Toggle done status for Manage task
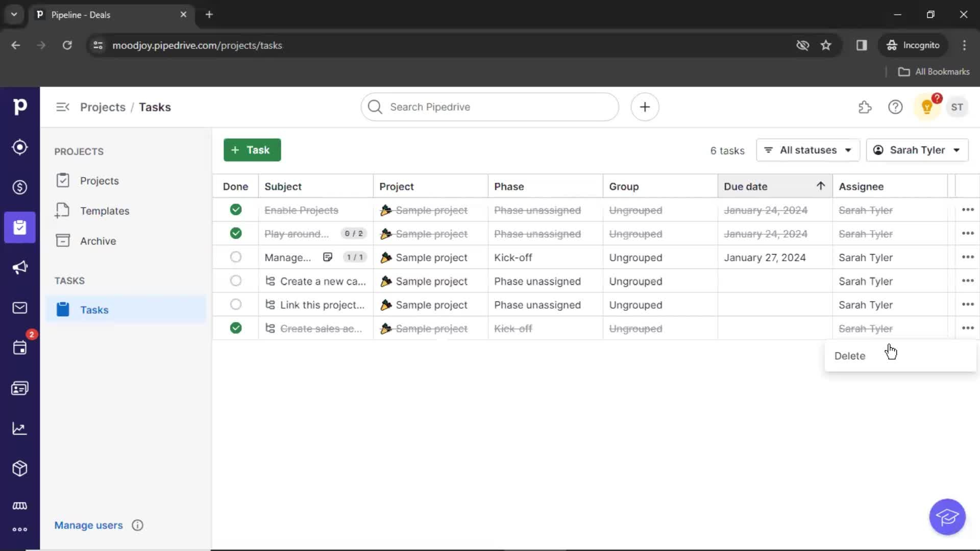 (236, 257)
